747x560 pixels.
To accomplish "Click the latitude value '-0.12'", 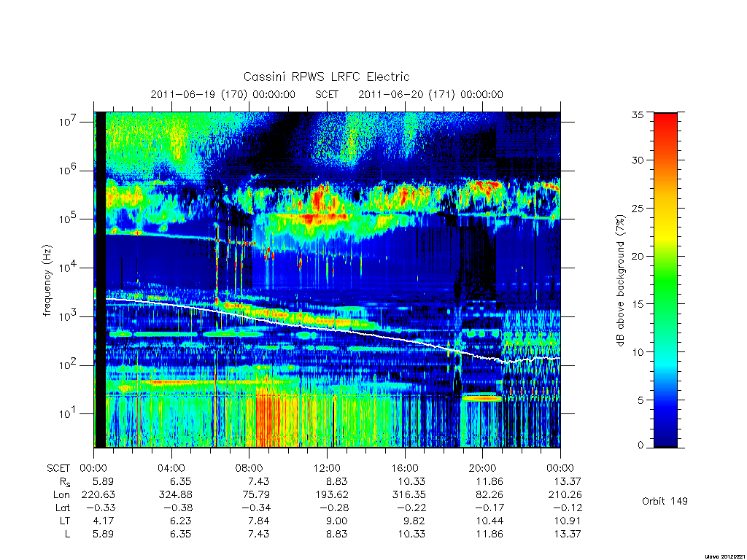I will pos(568,507).
